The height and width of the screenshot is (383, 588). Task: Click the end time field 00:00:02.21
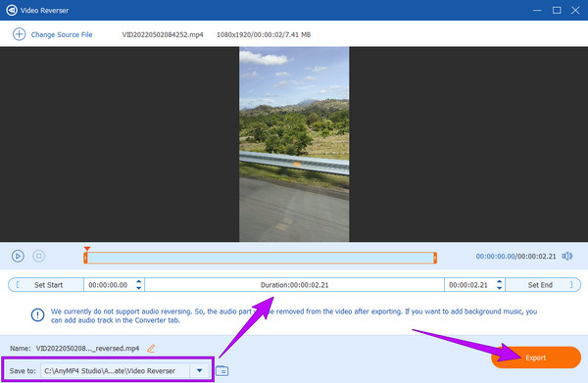(x=468, y=285)
